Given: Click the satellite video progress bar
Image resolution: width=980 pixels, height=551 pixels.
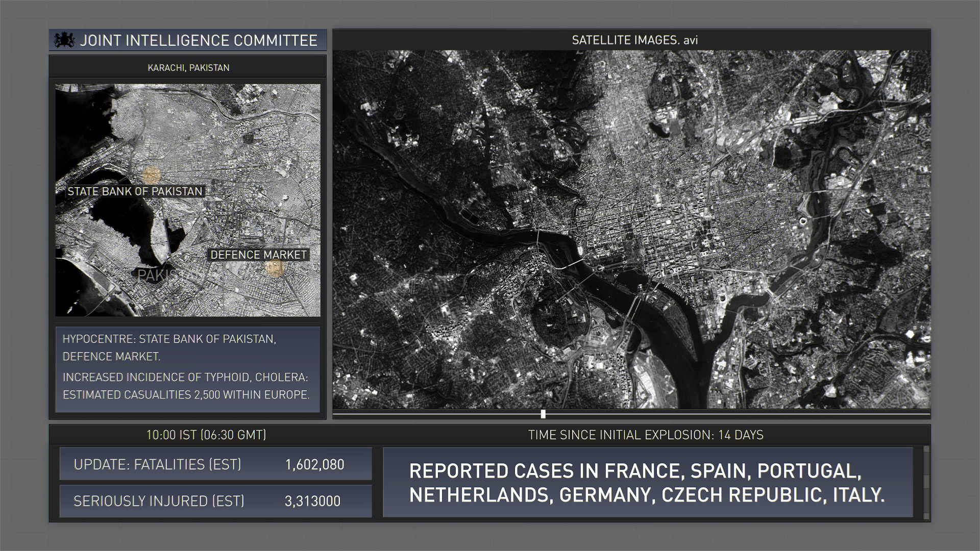Looking at the screenshot, I should 631,414.
